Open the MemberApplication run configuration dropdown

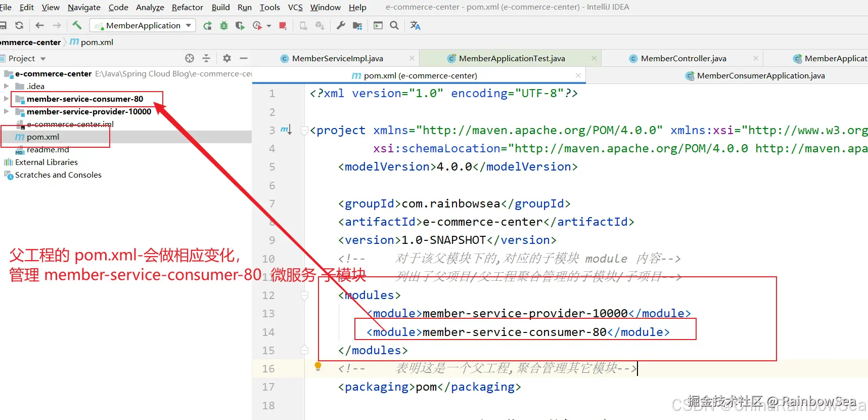143,25
